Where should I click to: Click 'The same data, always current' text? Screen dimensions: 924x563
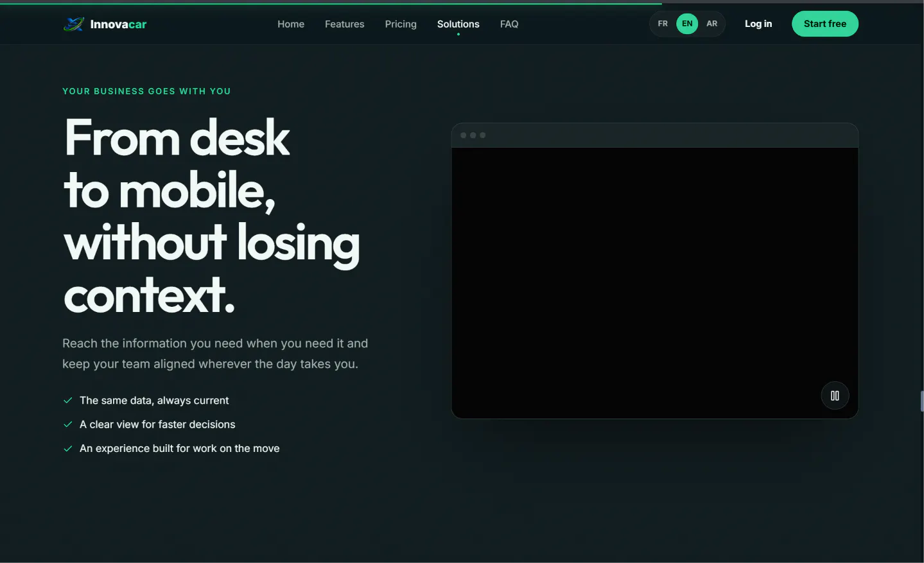pyautogui.click(x=154, y=401)
